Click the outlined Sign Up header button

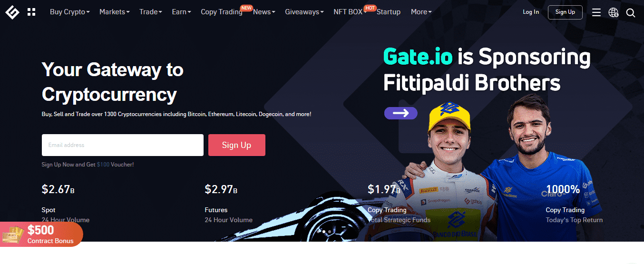pos(565,12)
